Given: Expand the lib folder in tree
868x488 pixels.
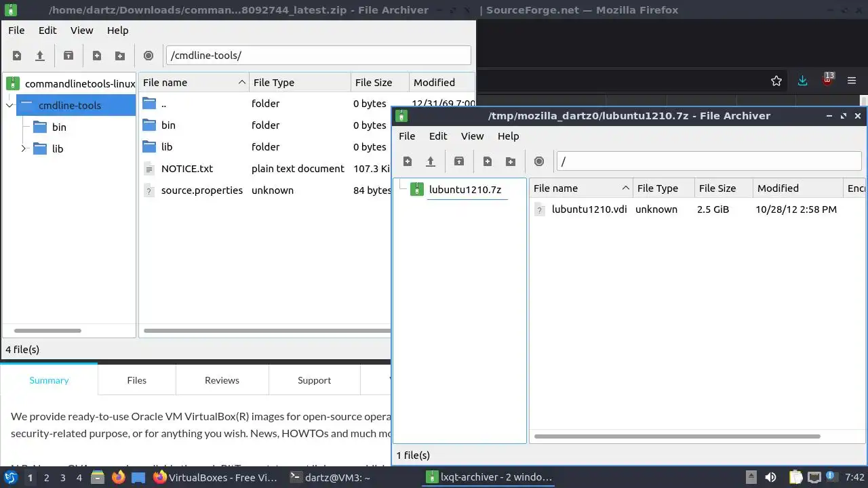Looking at the screenshot, I should point(23,148).
